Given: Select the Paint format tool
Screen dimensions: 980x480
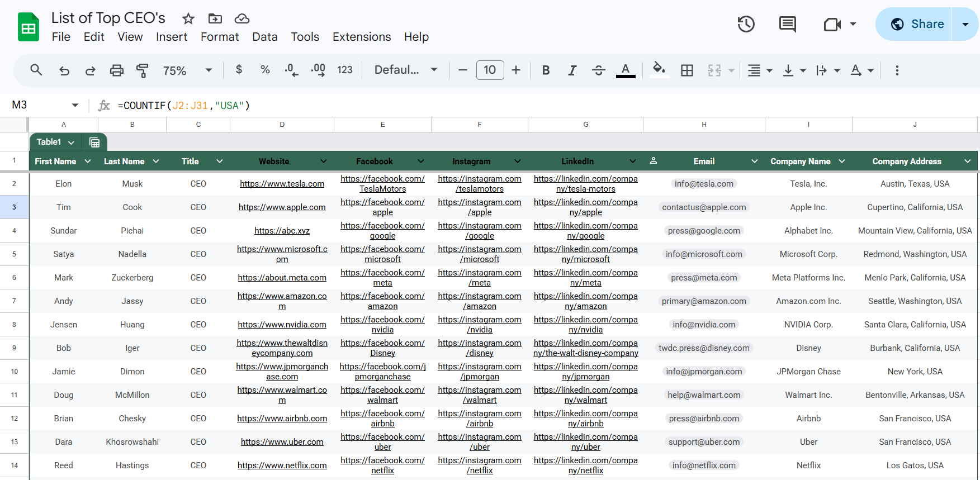Looking at the screenshot, I should click(143, 70).
